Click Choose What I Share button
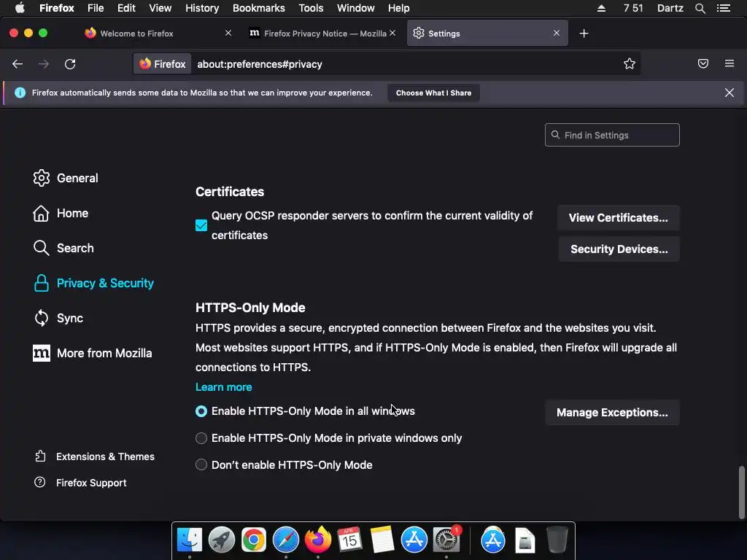The width and height of the screenshot is (747, 560). coord(433,93)
